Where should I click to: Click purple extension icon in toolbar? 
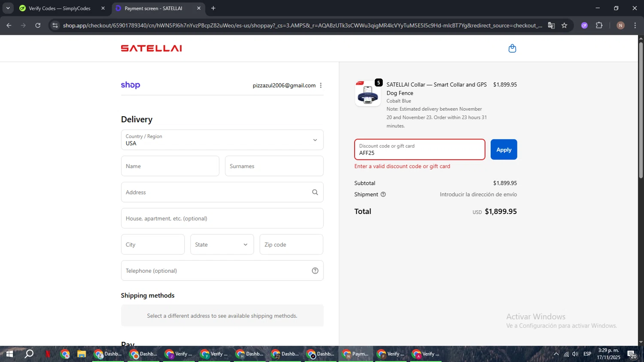click(584, 25)
